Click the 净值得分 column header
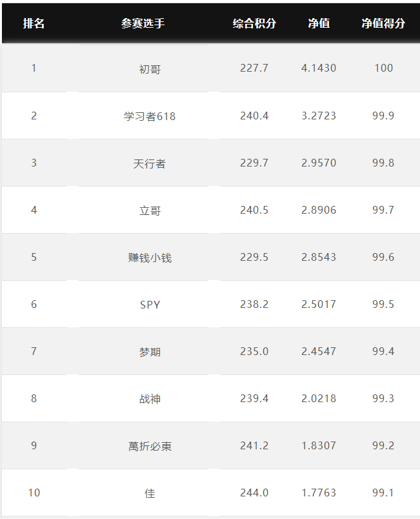Viewport: 420px width, 519px height. click(383, 23)
